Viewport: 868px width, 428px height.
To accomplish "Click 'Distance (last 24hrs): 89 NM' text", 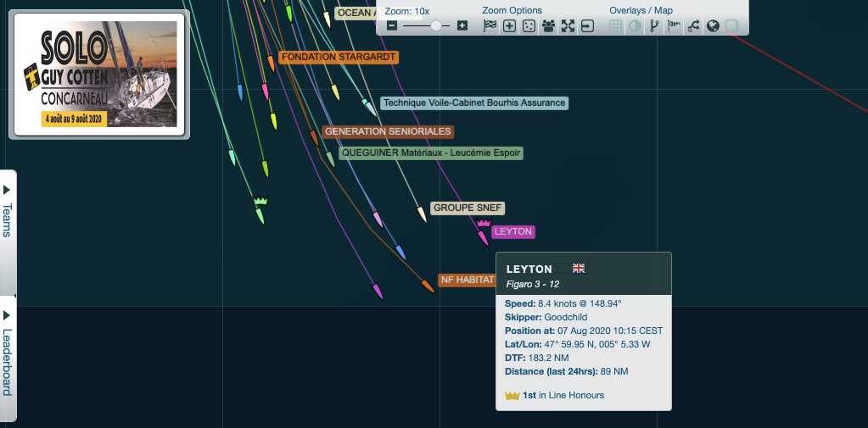I will click(566, 371).
